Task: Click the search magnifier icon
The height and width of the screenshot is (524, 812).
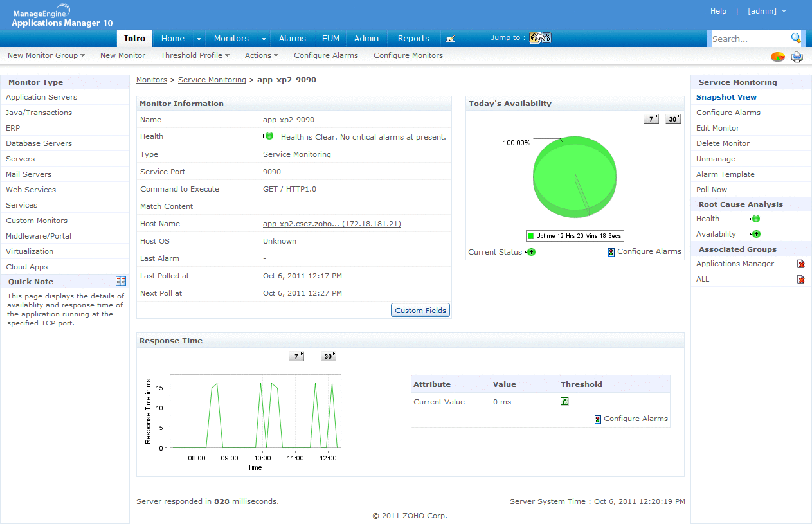Action: 796,38
